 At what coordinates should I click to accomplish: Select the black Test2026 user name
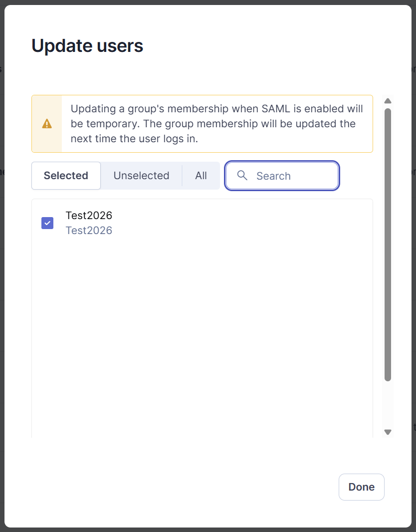coord(89,215)
